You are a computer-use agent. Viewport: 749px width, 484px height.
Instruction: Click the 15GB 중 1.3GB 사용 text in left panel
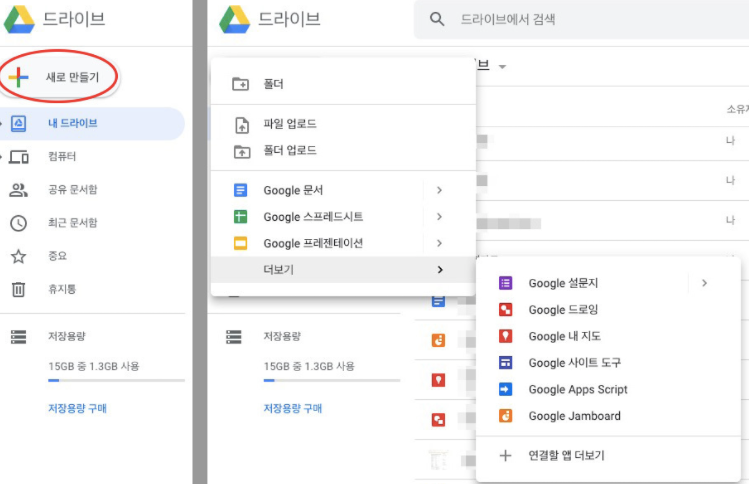click(94, 366)
